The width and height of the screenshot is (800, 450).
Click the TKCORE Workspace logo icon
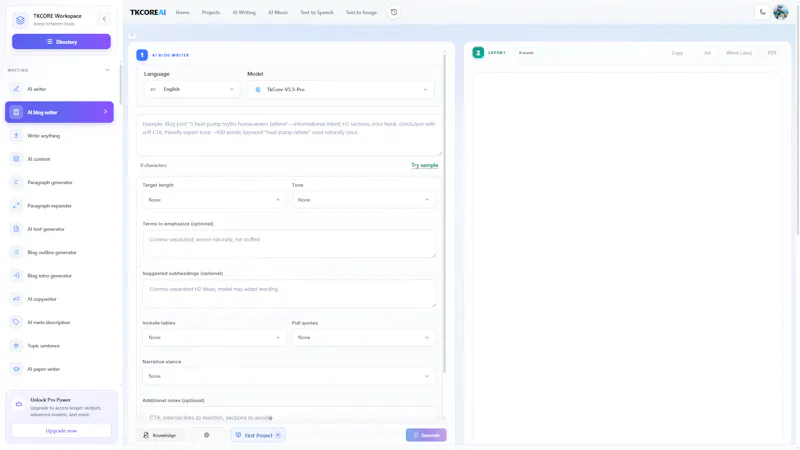tap(20, 20)
